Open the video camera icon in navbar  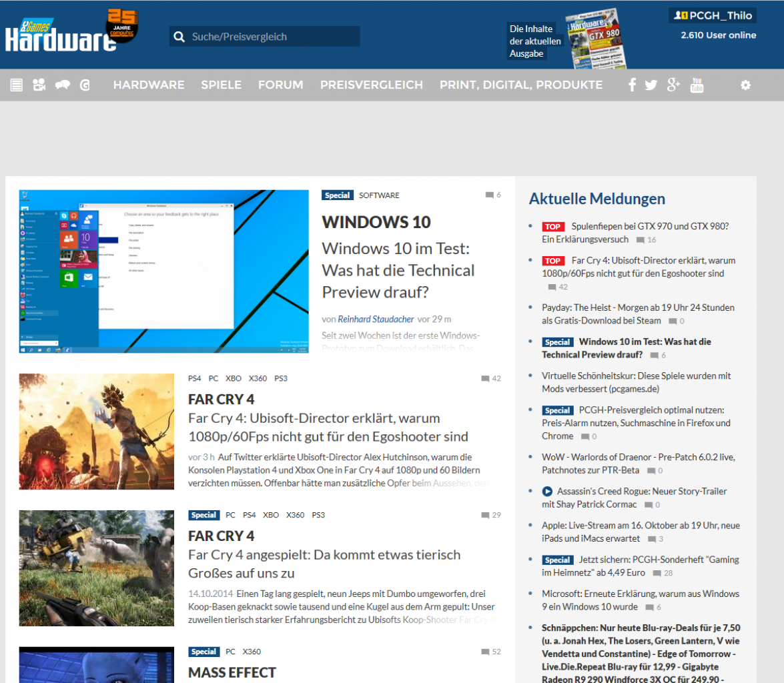coord(39,85)
